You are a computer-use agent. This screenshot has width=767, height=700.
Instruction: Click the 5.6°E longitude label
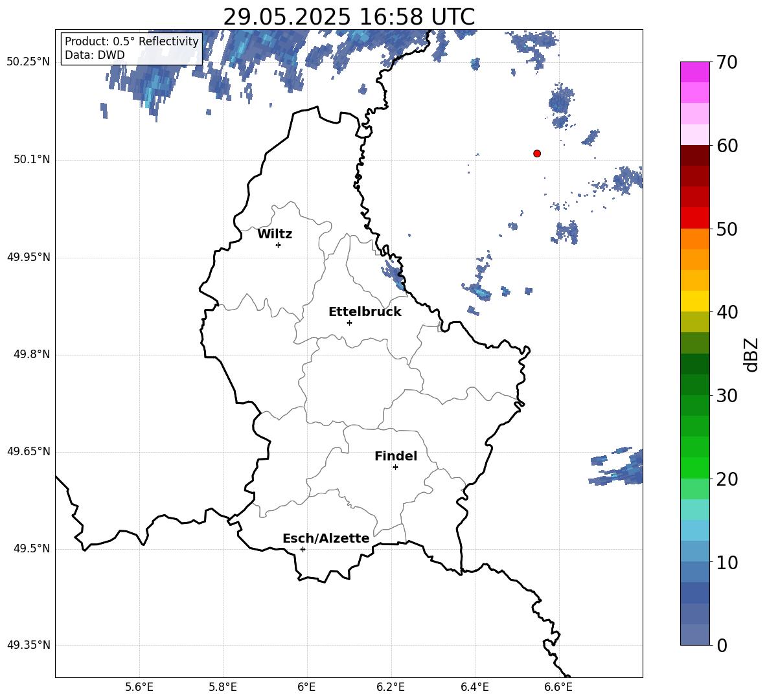(139, 687)
